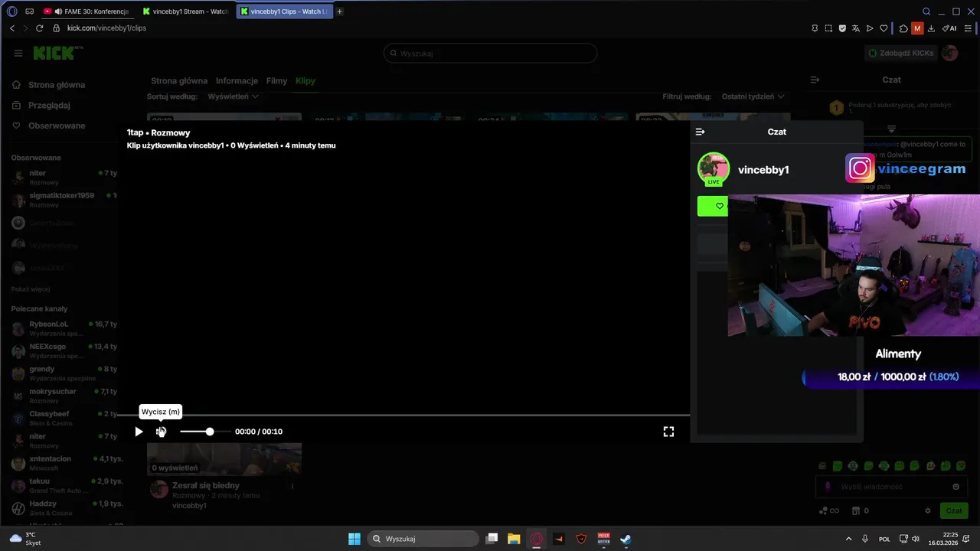Click the green heart follow button
980x551 pixels.
coord(713,206)
